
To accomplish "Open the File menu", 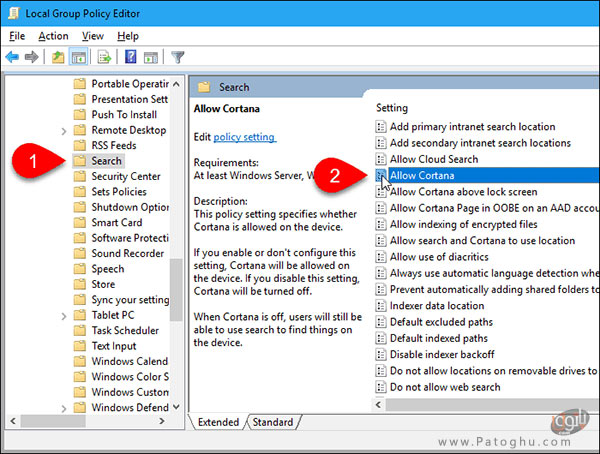I will click(x=17, y=36).
